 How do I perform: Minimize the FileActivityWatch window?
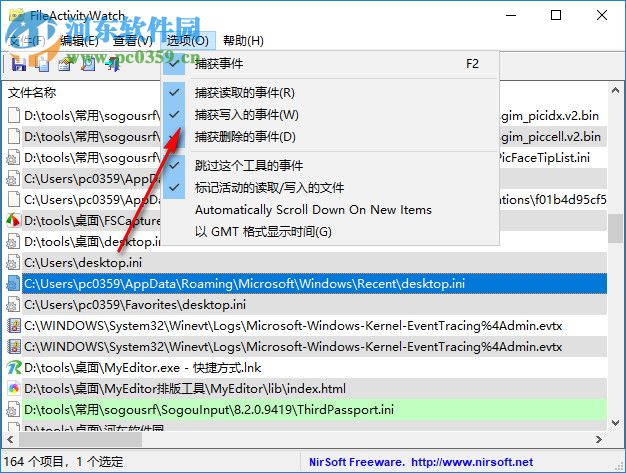(511, 15)
